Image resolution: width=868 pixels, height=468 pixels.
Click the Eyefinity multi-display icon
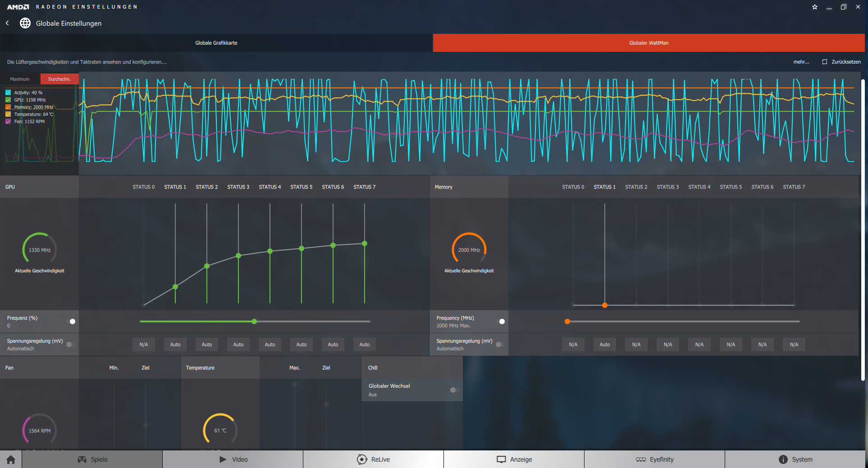(641, 459)
